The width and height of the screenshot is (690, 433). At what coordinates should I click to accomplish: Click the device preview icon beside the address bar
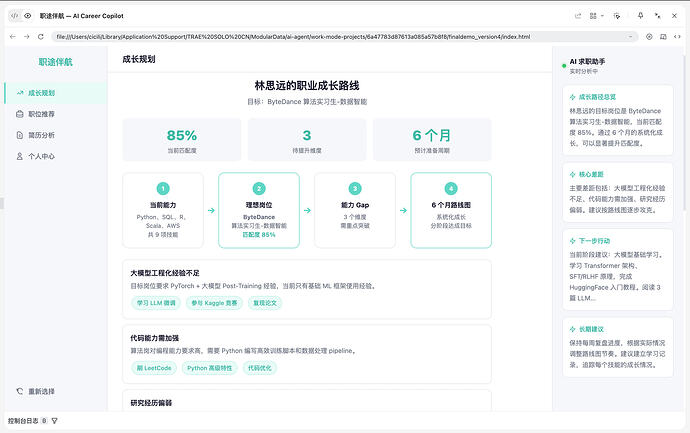click(x=663, y=37)
